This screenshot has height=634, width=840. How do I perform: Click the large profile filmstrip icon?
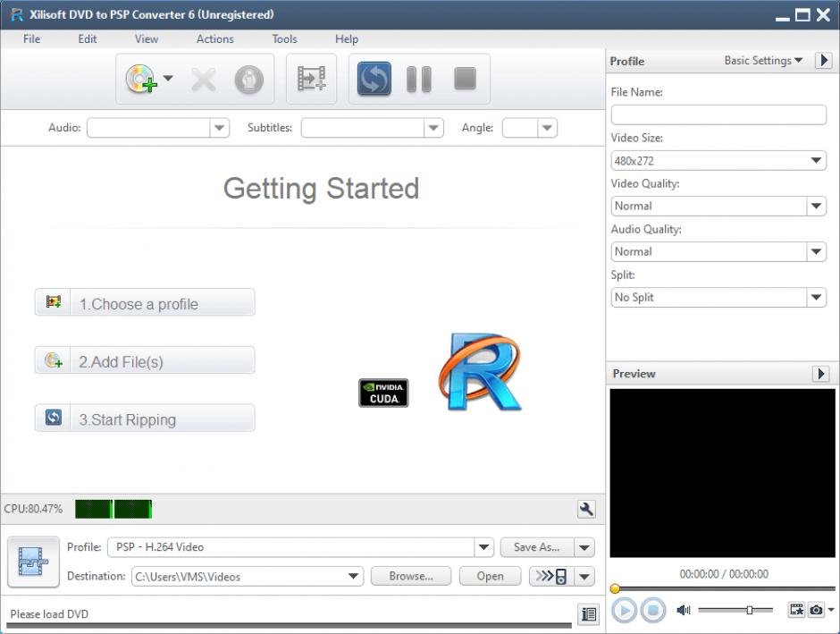click(33, 562)
